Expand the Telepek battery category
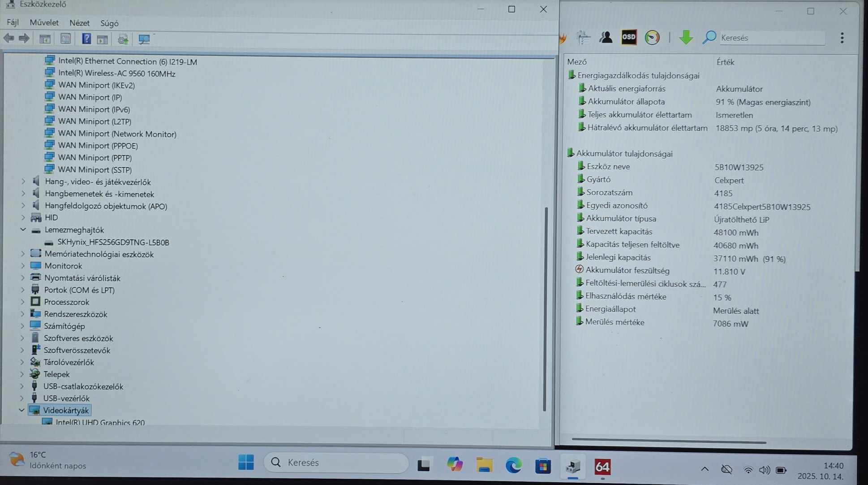Screen dimensions: 868x485 click(22, 374)
